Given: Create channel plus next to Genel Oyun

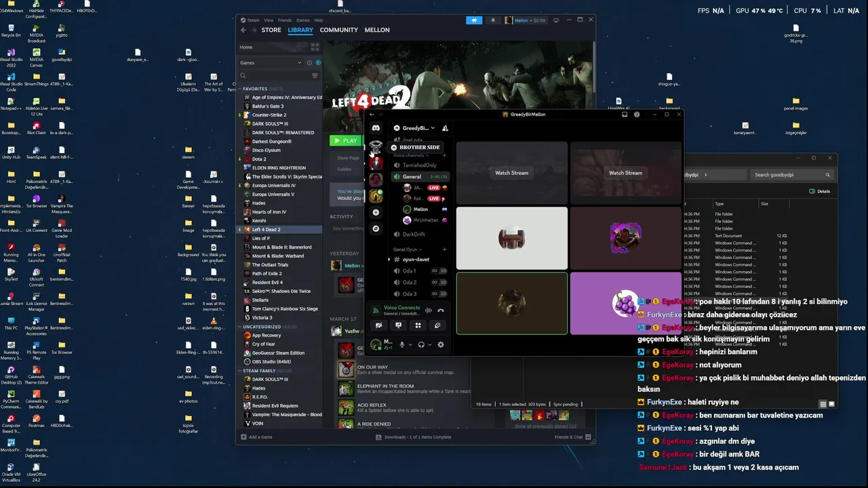Looking at the screenshot, I should (x=445, y=249).
